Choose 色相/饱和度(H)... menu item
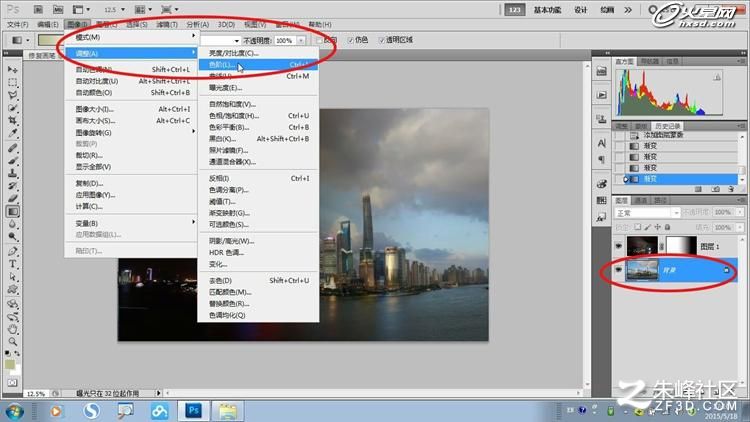This screenshot has width=750, height=422. click(x=258, y=116)
